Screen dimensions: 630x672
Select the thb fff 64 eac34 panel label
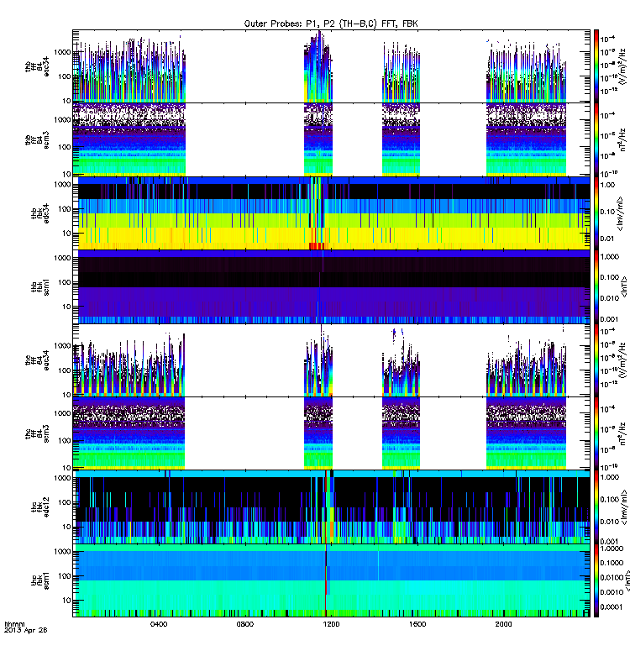pyautogui.click(x=37, y=66)
